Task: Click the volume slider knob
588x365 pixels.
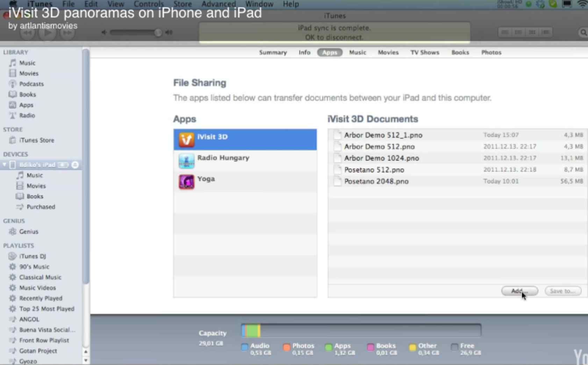Action: [x=158, y=33]
